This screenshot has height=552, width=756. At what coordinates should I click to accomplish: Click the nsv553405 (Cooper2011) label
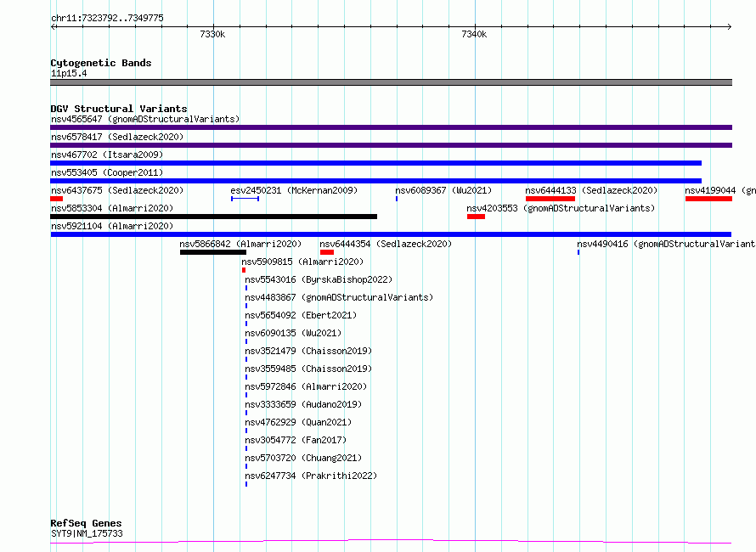[107, 172]
